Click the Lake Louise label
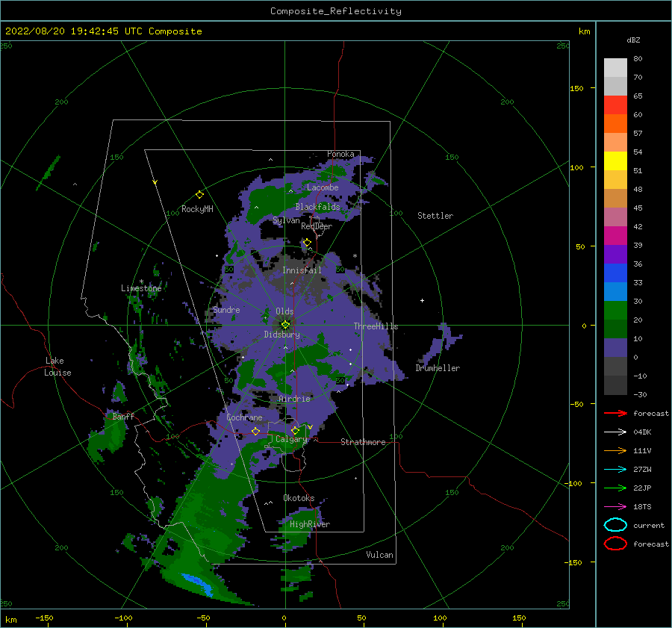Image resolution: width=672 pixels, height=628 pixels. (57, 367)
